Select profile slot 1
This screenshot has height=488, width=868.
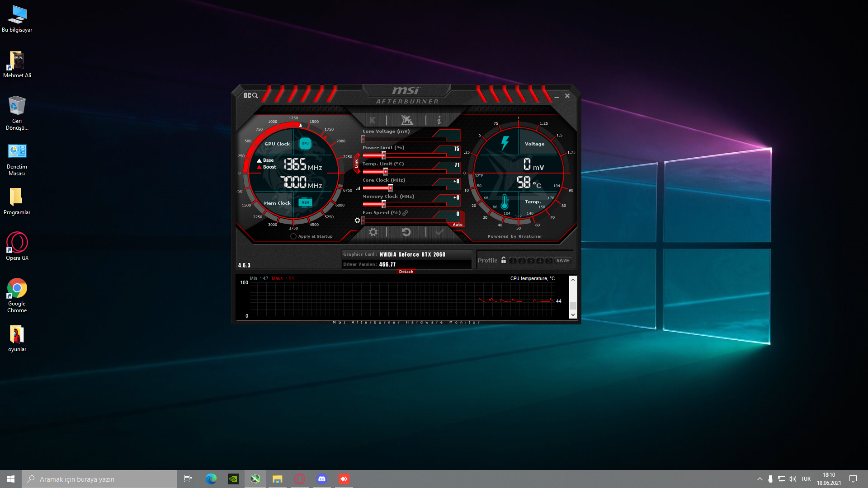pos(513,261)
